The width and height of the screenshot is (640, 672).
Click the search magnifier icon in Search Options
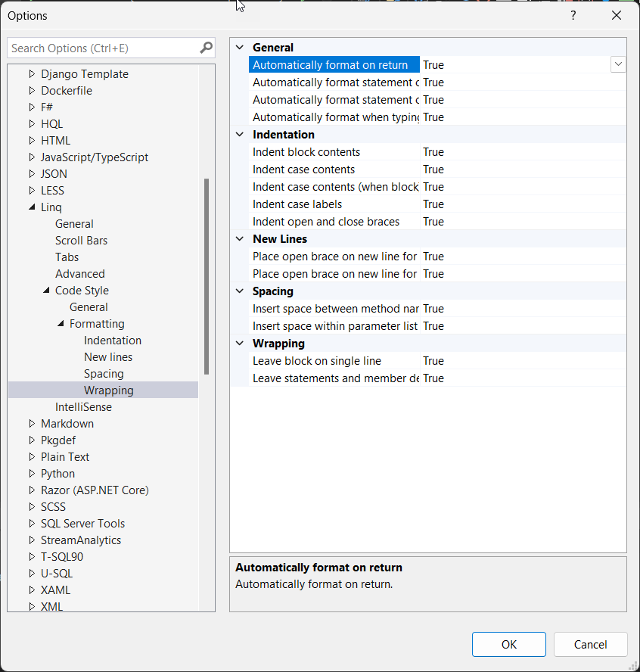pyautogui.click(x=205, y=47)
